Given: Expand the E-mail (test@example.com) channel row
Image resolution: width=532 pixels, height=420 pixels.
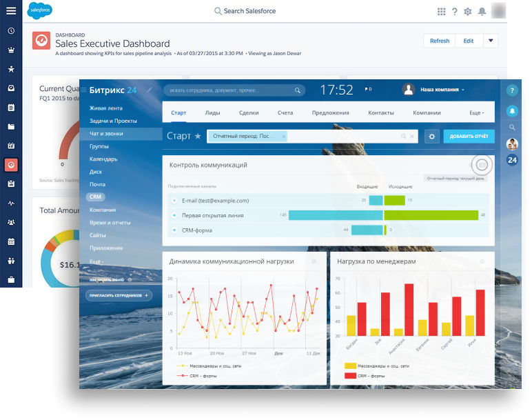Looking at the screenshot, I should pos(174,201).
